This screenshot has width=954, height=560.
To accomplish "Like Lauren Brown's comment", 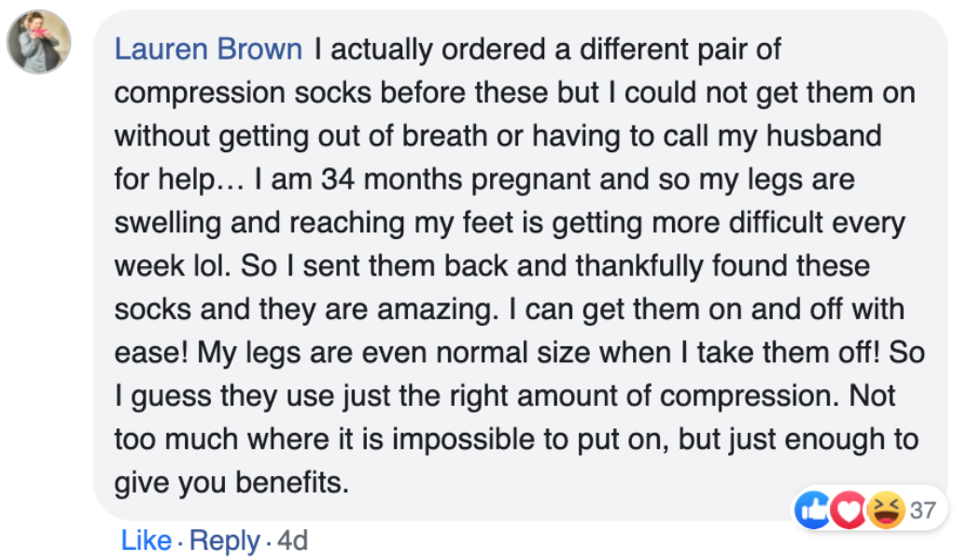I will pos(146,540).
